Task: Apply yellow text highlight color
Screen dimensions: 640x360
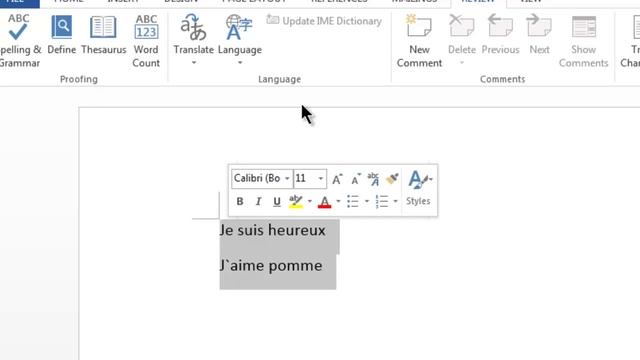Action: click(296, 201)
